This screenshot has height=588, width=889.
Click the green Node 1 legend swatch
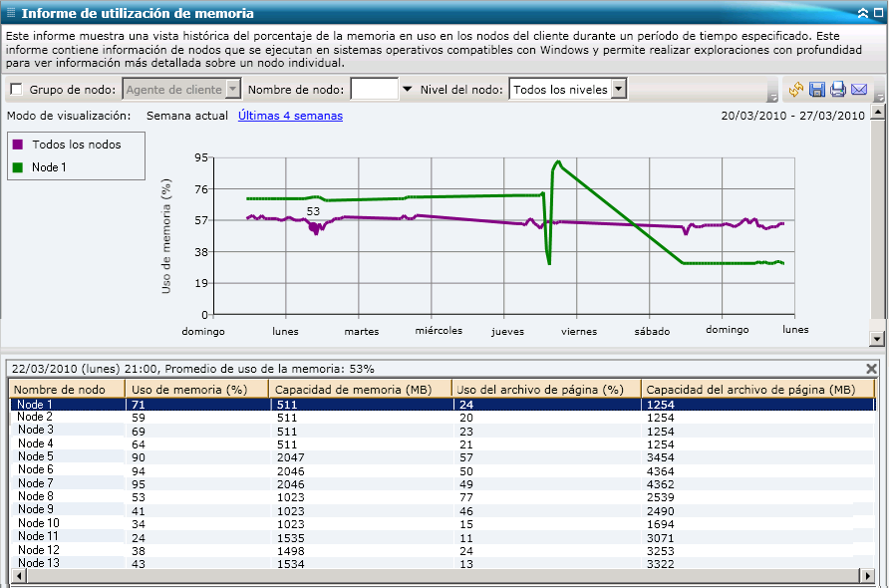coord(18,167)
